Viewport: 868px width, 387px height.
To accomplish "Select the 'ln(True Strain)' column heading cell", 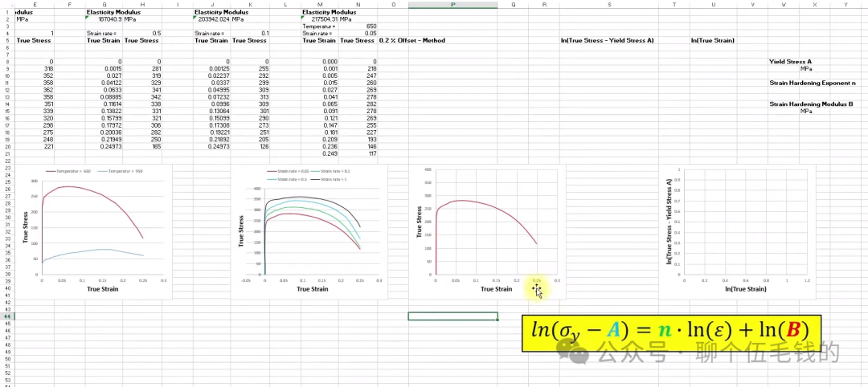I will (x=711, y=40).
